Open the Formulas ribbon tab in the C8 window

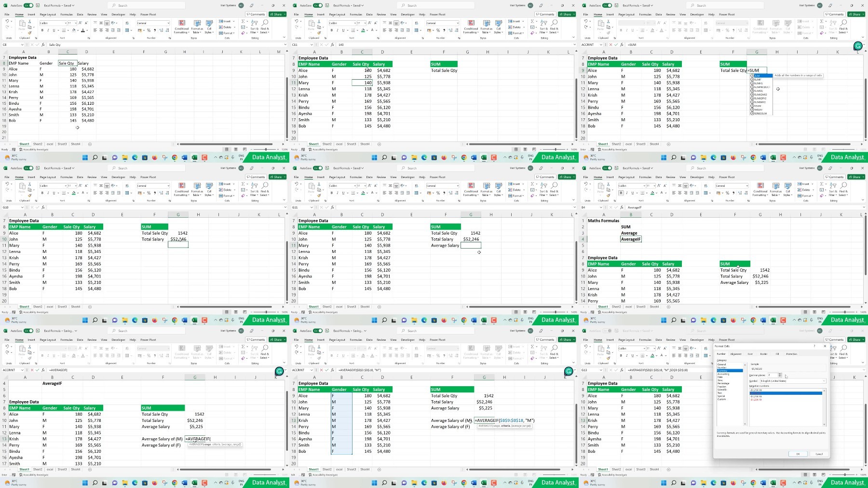[x=67, y=14]
